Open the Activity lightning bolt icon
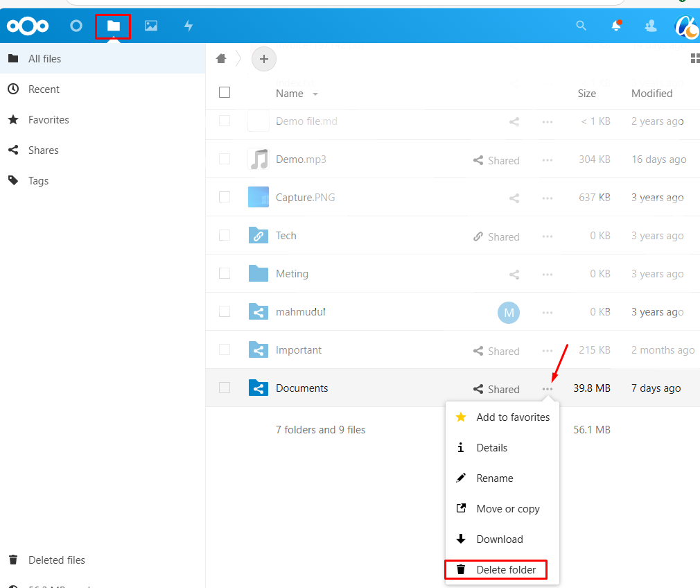The image size is (700, 588). [x=189, y=26]
